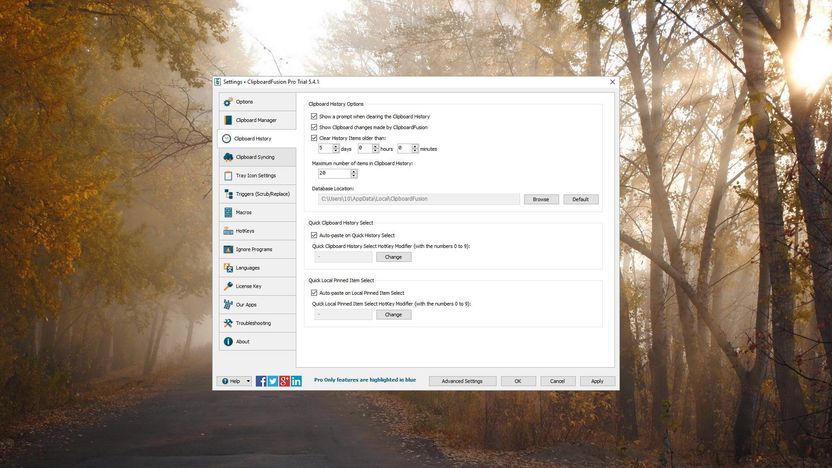Confirm settings with OK button
Screen dimensions: 832x468
tap(518, 381)
